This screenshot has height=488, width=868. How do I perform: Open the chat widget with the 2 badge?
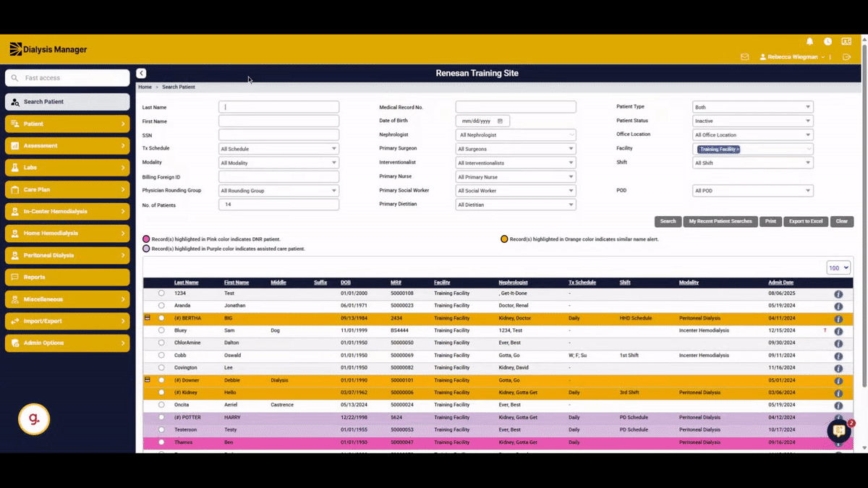pyautogui.click(x=839, y=431)
